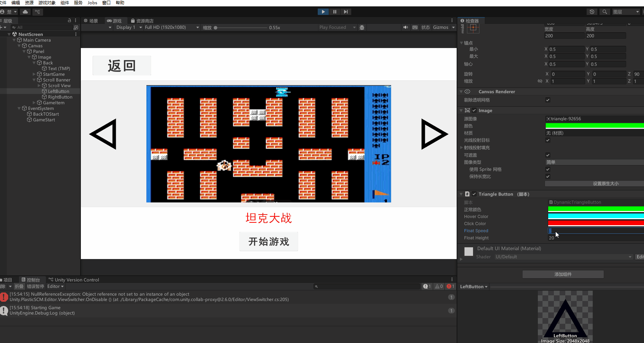Select the Text (TMP) object
The height and width of the screenshot is (343, 644).
click(59, 69)
